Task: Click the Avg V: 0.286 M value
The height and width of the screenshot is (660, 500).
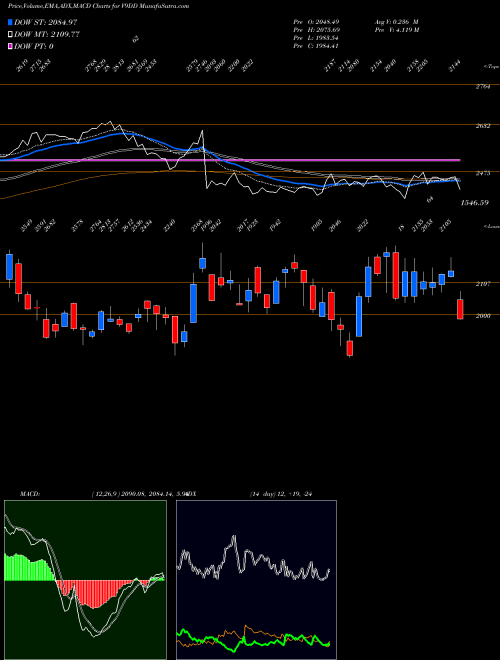Action: point(397,21)
